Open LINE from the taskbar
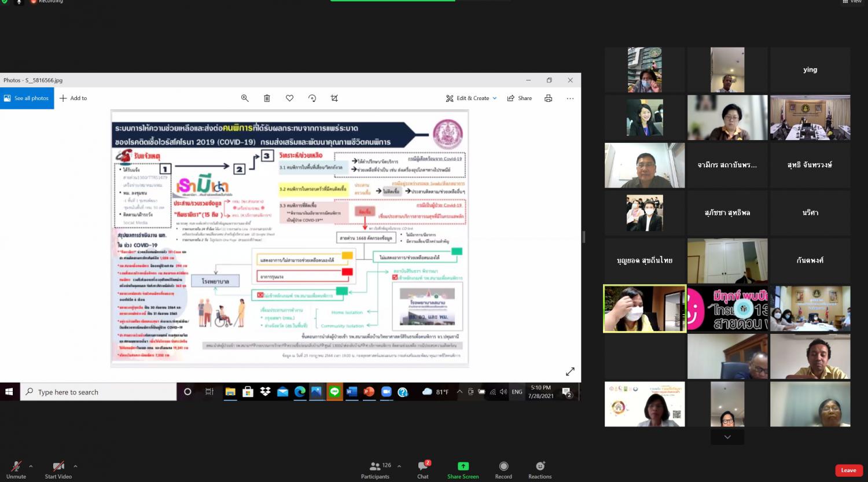 (x=334, y=392)
